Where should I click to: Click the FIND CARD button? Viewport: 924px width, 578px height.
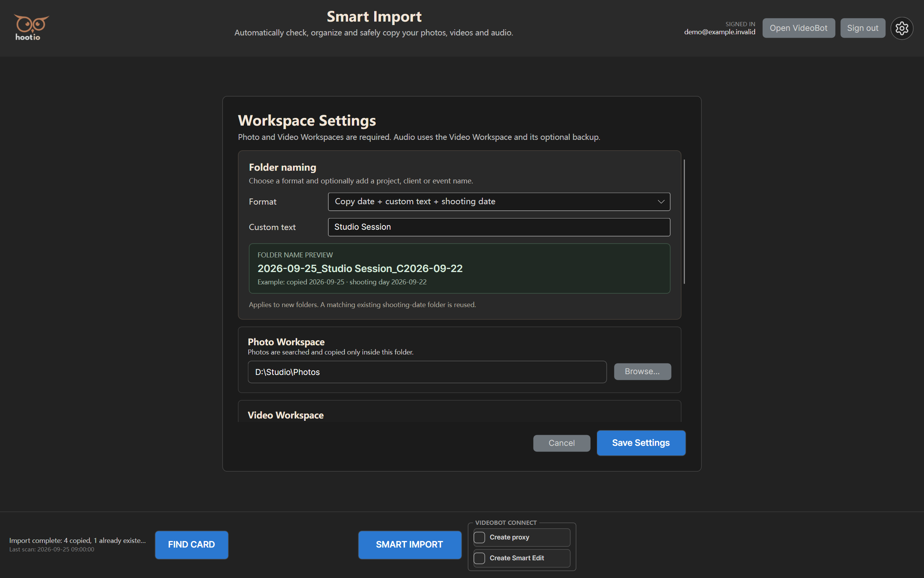(191, 544)
